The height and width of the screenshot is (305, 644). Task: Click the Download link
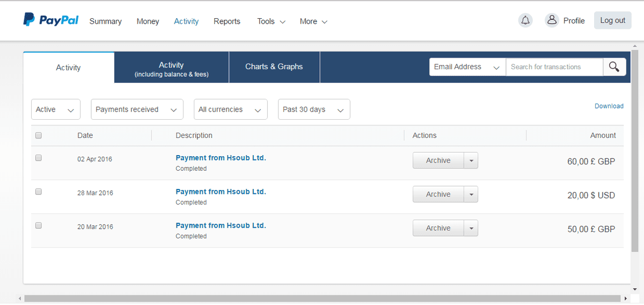(609, 106)
